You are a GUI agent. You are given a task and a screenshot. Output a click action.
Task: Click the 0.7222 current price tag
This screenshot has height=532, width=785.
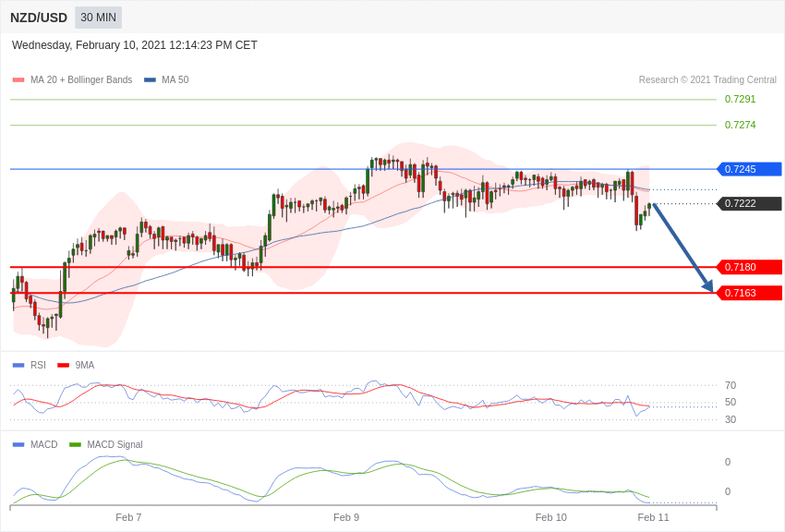[750, 203]
